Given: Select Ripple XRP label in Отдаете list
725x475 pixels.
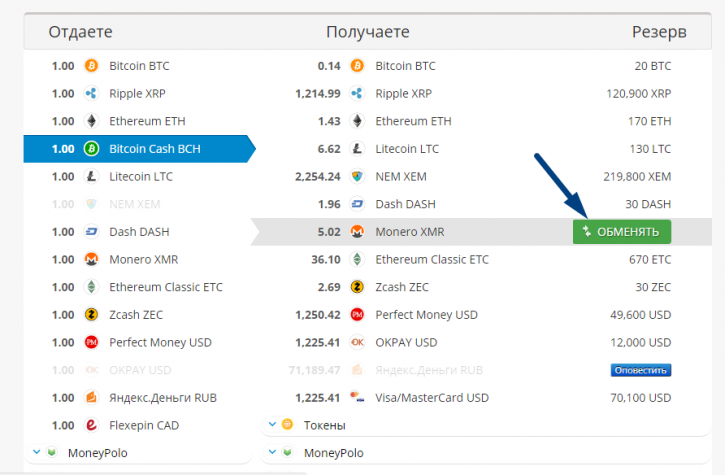Looking at the screenshot, I should coord(137,94).
